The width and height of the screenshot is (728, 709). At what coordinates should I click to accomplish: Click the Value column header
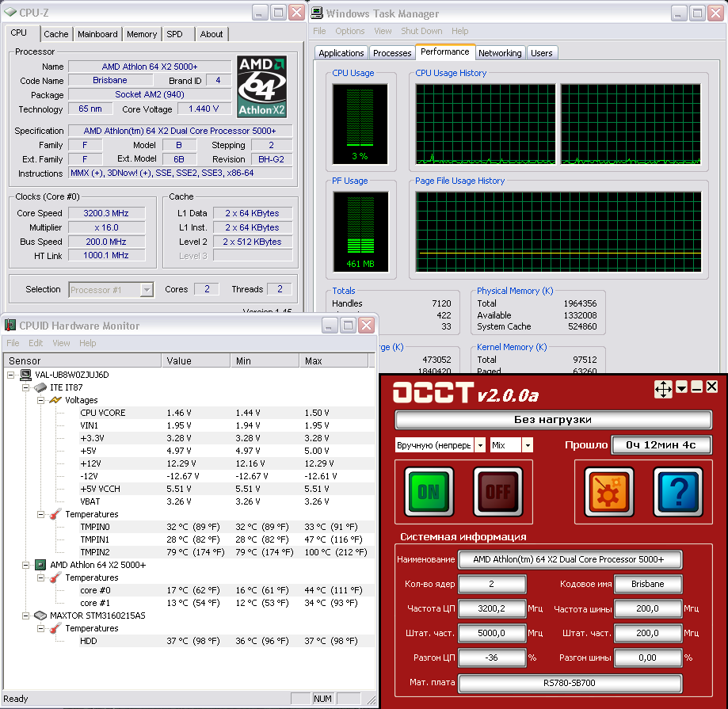(x=196, y=360)
